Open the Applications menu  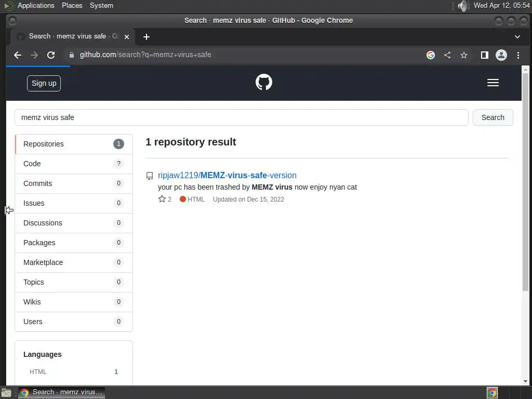(x=36, y=5)
